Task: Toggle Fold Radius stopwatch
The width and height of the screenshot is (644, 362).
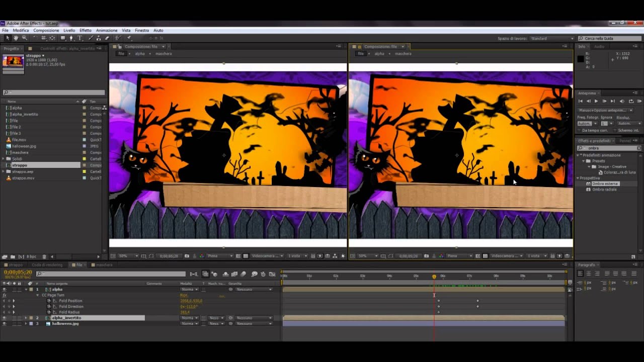Action: pos(49,312)
